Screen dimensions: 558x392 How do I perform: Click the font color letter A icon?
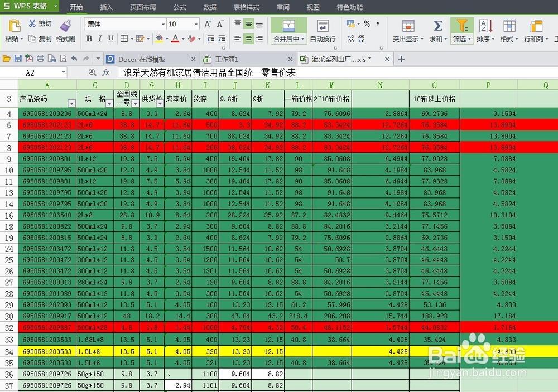(175, 38)
